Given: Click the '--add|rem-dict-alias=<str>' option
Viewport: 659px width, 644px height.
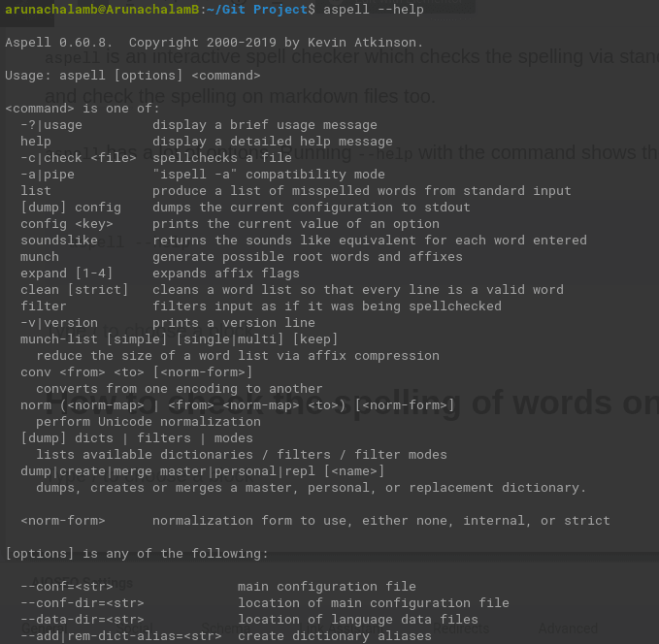Looking at the screenshot, I should [121, 636].
